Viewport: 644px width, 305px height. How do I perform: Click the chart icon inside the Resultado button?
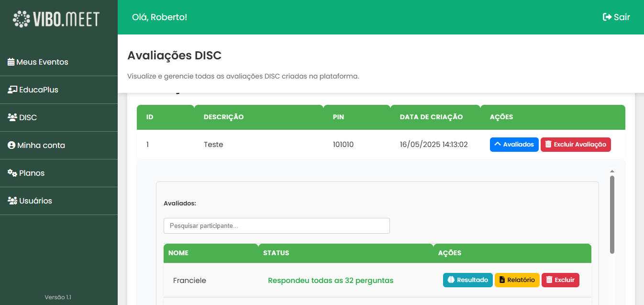450,280
